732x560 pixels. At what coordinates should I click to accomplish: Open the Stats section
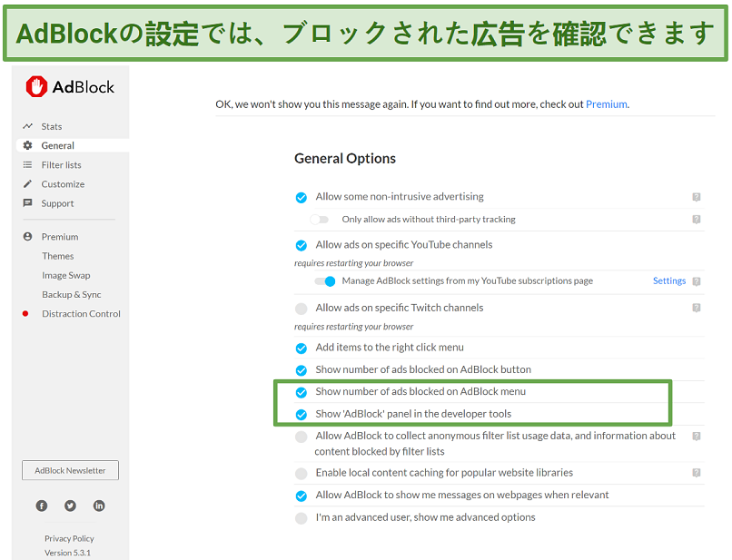52,126
